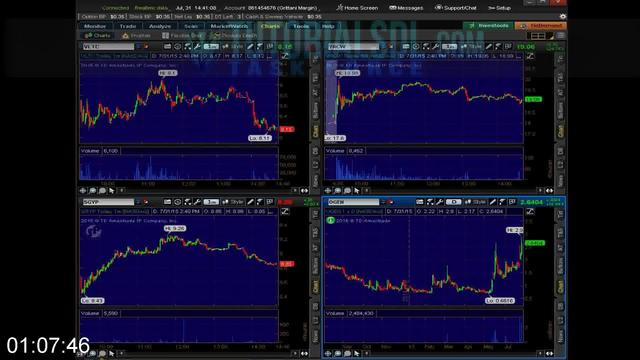
Task: Click the Home Screen button
Action: pyautogui.click(x=357, y=8)
